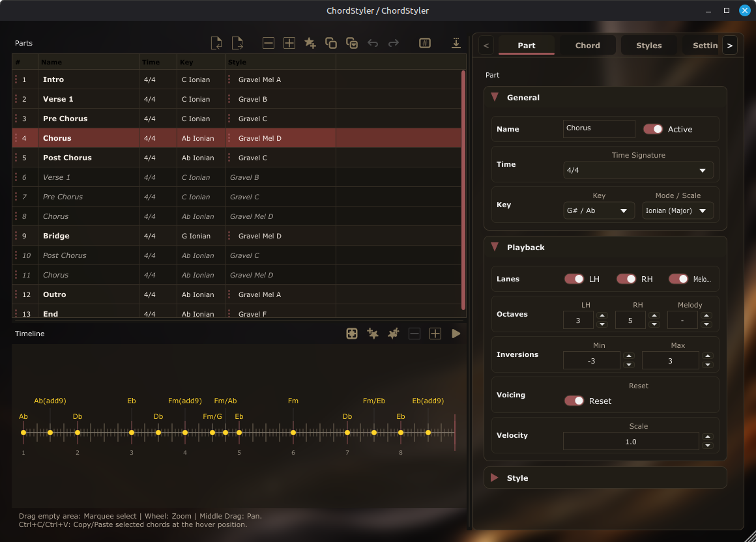Open the Mode / Scale dropdown

click(677, 210)
